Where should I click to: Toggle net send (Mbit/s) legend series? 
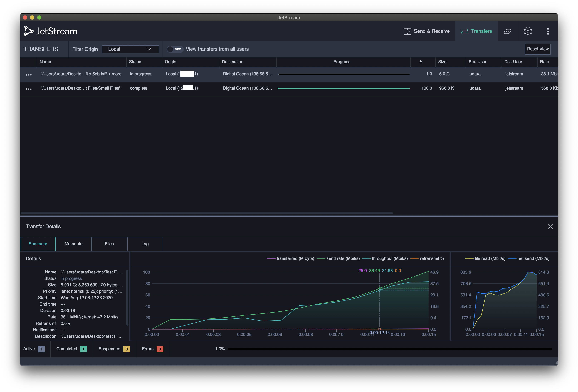click(x=528, y=259)
